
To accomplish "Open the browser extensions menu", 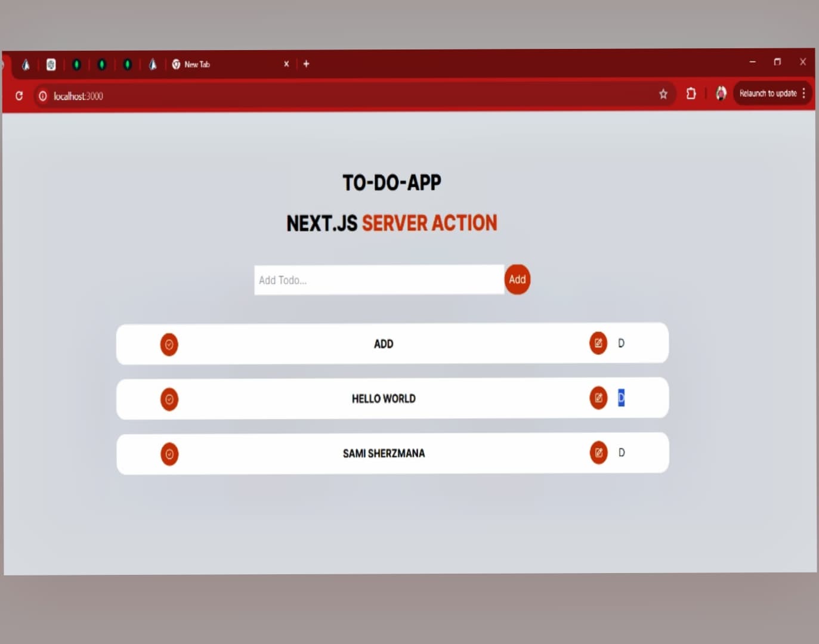I will [x=691, y=94].
